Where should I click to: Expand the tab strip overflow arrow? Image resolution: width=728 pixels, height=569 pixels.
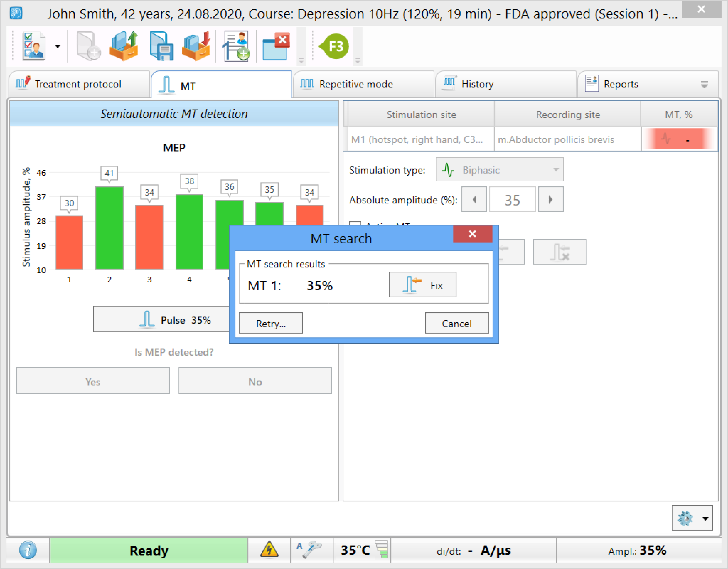704,85
